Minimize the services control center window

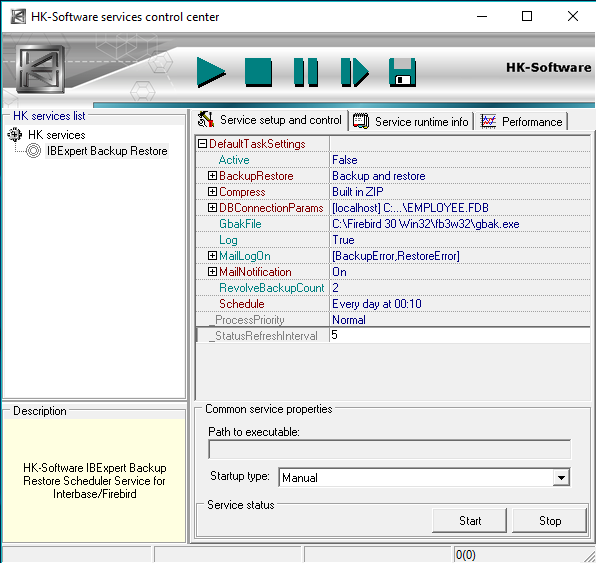click(482, 16)
